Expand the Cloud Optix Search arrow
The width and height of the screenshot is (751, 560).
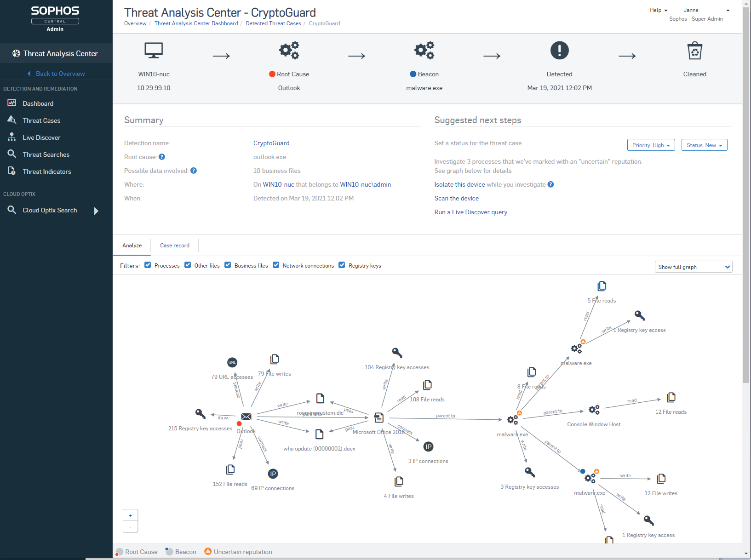pos(96,211)
